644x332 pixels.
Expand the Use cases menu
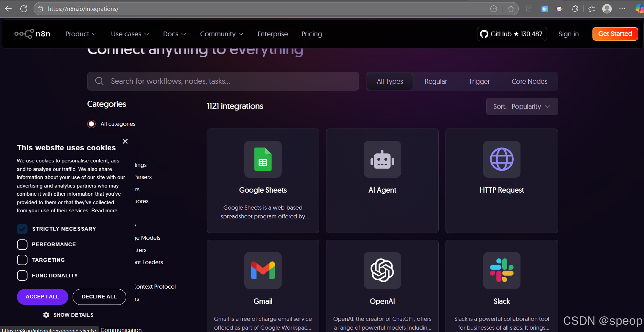coord(130,34)
